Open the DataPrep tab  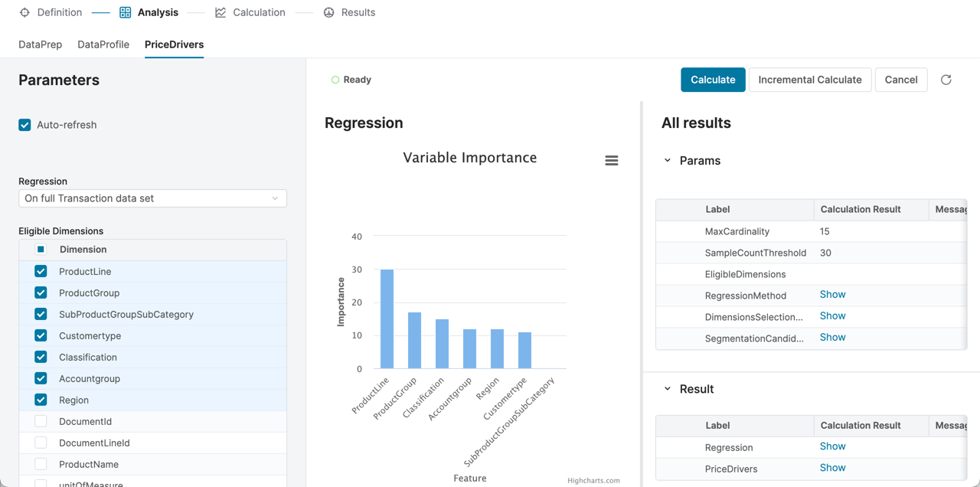pyautogui.click(x=40, y=44)
